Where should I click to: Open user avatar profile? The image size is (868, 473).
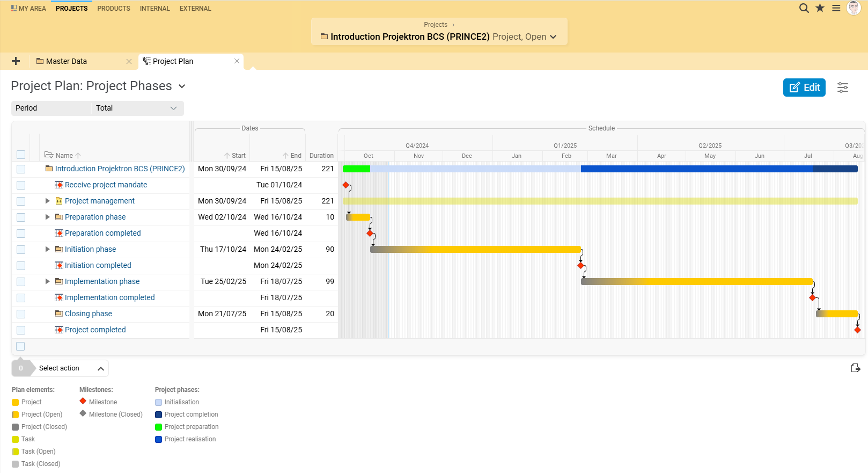point(854,8)
